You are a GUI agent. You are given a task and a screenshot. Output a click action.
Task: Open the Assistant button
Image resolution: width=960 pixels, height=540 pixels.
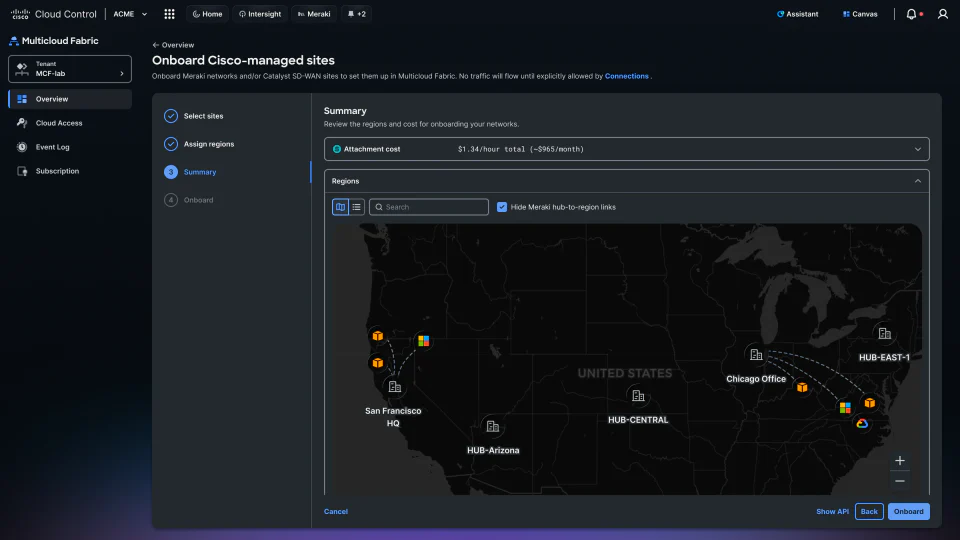[797, 14]
